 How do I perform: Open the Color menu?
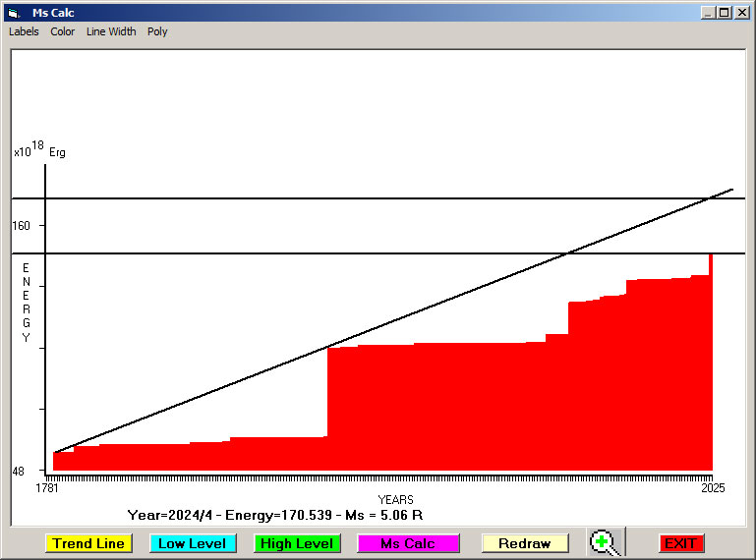pos(63,31)
